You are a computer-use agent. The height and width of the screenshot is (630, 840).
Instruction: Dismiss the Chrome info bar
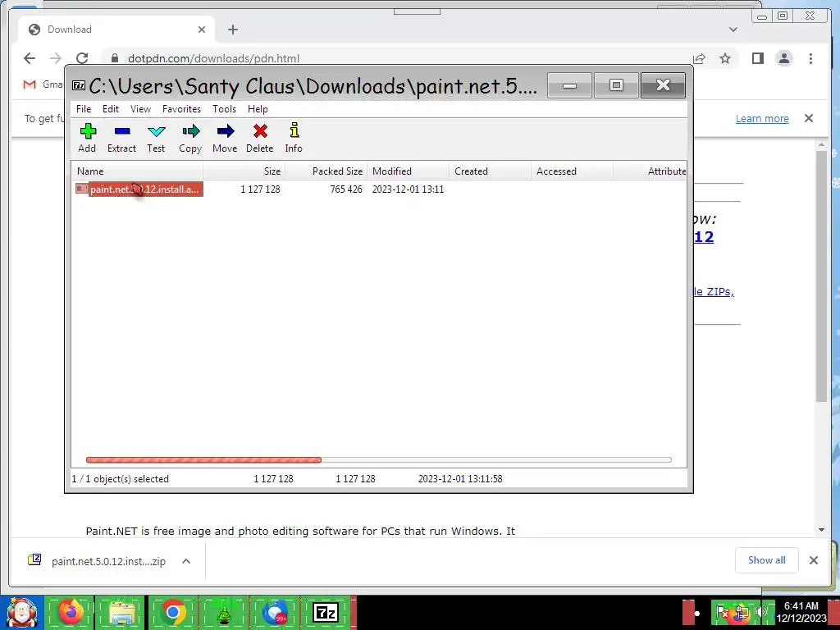(809, 118)
